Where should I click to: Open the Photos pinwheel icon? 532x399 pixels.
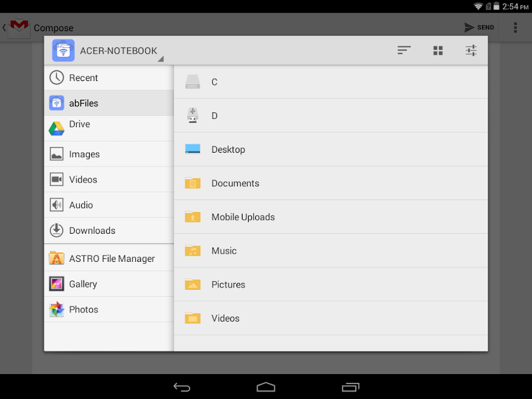56,309
